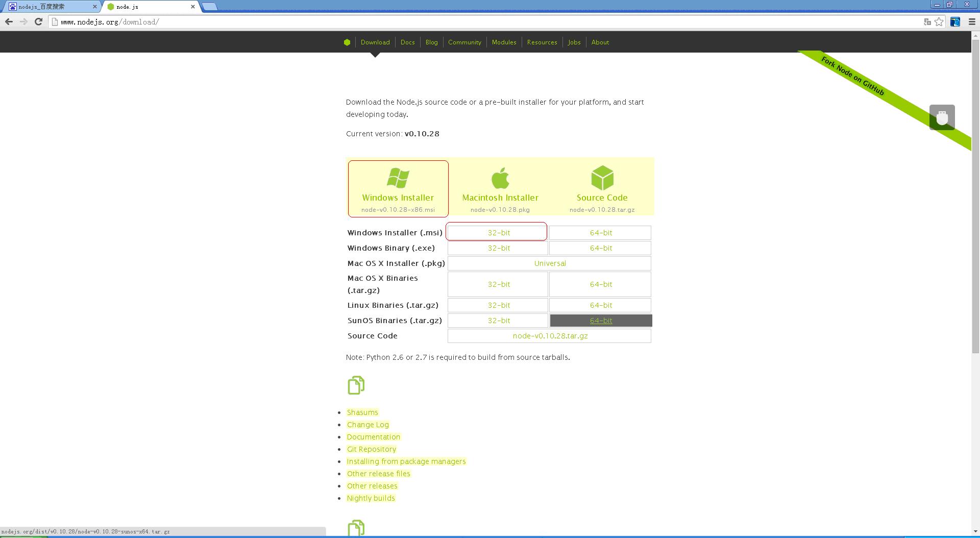Bookmark page with the star icon
980x538 pixels.
pos(939,22)
